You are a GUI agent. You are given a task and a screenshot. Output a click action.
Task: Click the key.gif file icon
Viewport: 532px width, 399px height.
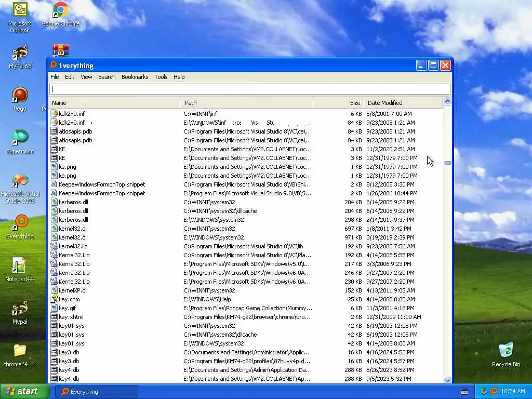(x=54, y=308)
